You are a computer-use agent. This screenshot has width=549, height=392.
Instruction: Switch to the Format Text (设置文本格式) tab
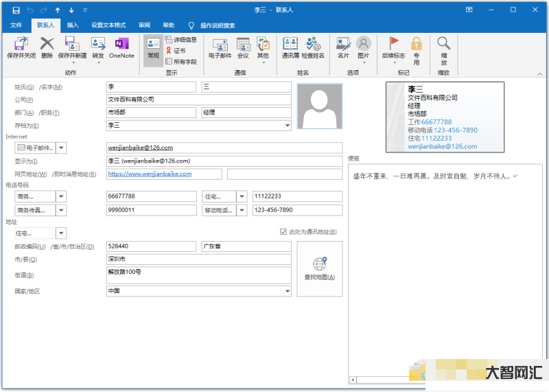coord(108,25)
